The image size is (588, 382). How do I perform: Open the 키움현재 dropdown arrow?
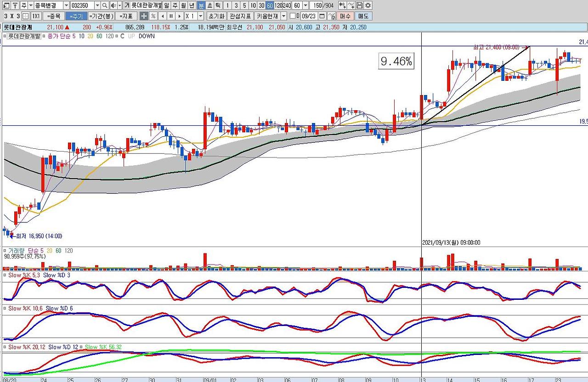coord(283,16)
